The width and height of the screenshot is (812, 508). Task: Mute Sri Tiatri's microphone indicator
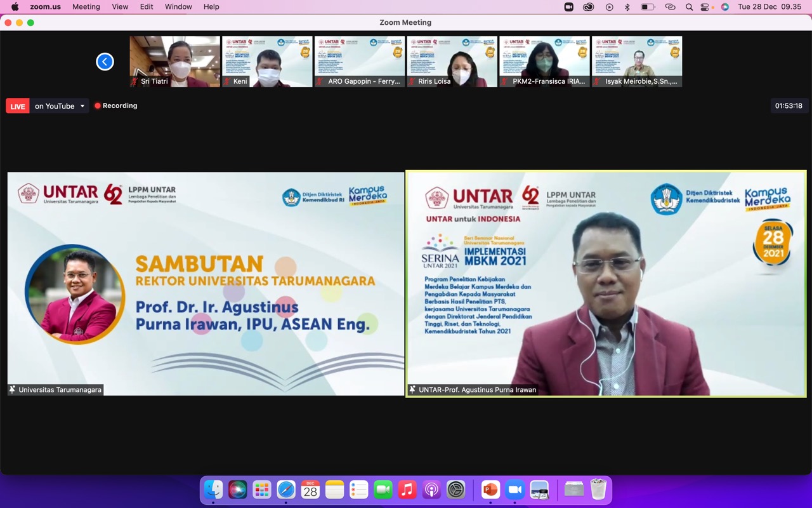click(x=133, y=81)
